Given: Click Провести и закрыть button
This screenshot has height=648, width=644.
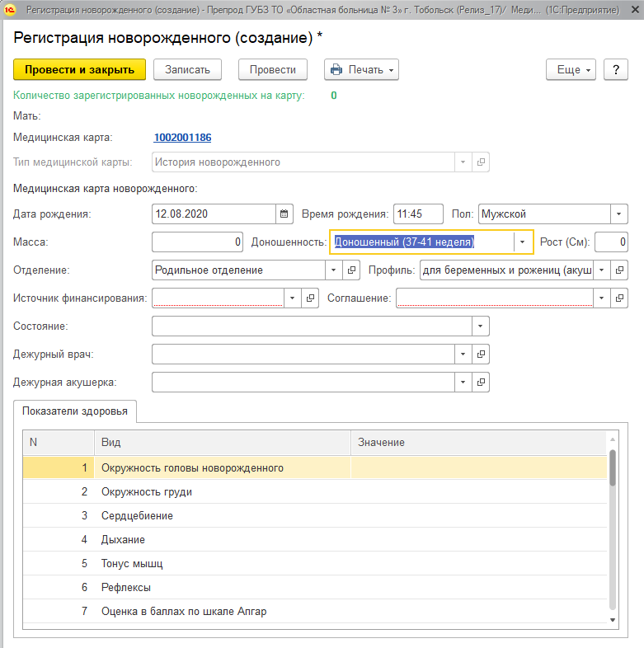Looking at the screenshot, I should coord(80,70).
